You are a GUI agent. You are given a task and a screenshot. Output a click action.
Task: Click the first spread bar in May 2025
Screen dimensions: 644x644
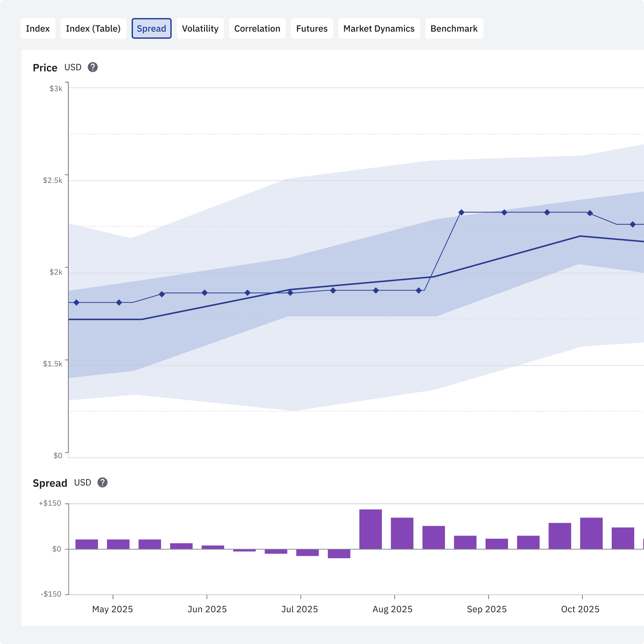point(87,544)
